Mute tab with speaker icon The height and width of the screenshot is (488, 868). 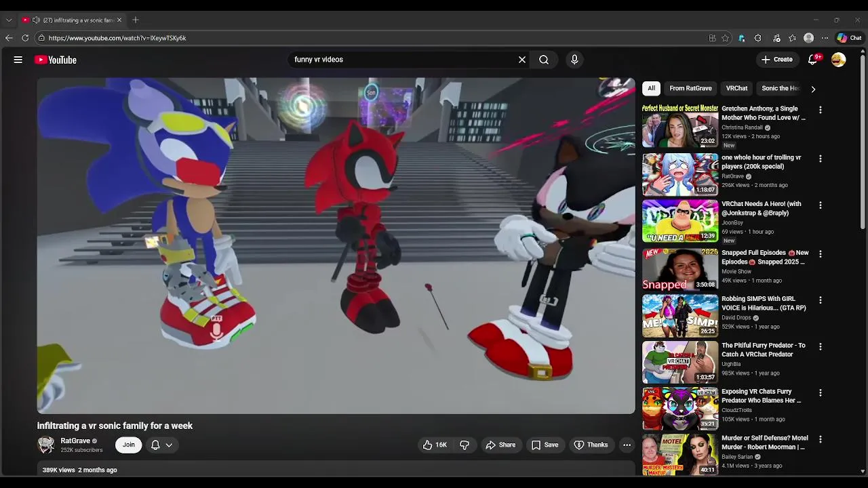click(36, 20)
